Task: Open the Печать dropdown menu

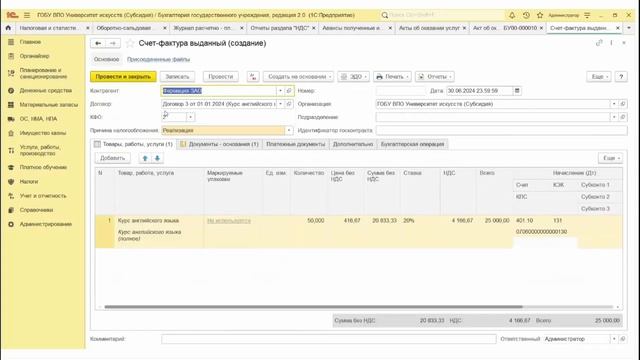Action: coord(392,77)
